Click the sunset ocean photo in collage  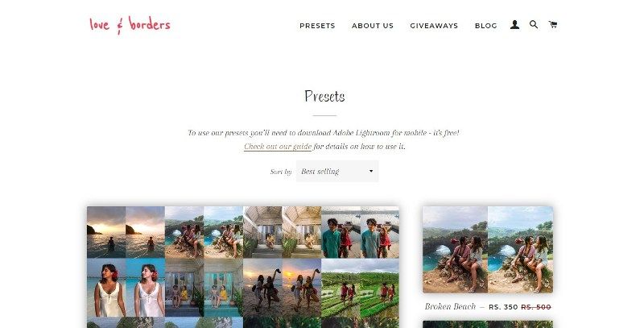pyautogui.click(x=126, y=232)
